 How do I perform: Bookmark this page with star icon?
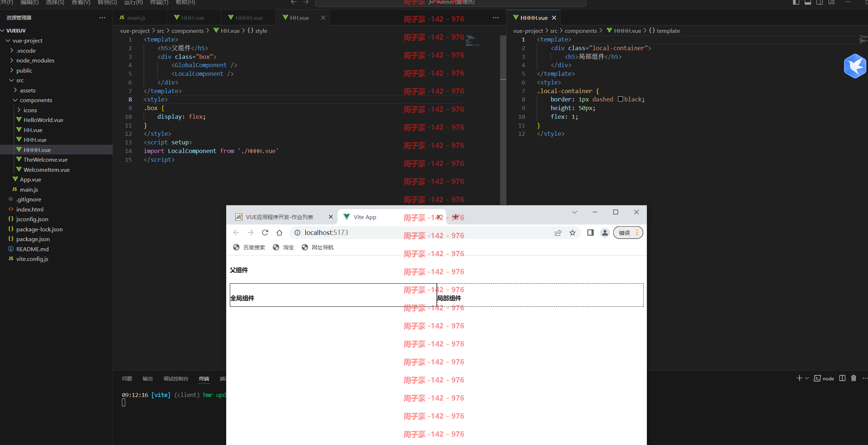572,233
